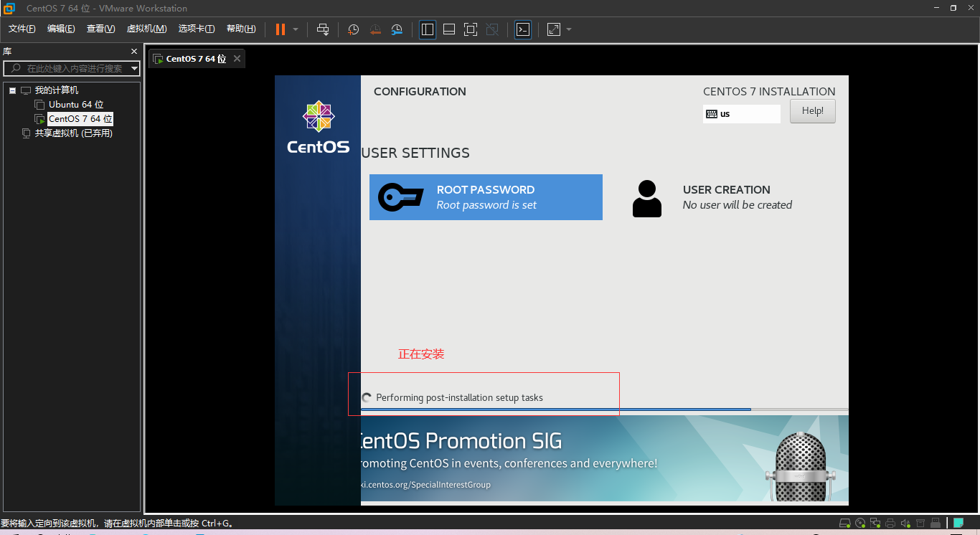This screenshot has width=980, height=535.
Task: Toggle the library sidebar view icon
Action: tap(428, 29)
